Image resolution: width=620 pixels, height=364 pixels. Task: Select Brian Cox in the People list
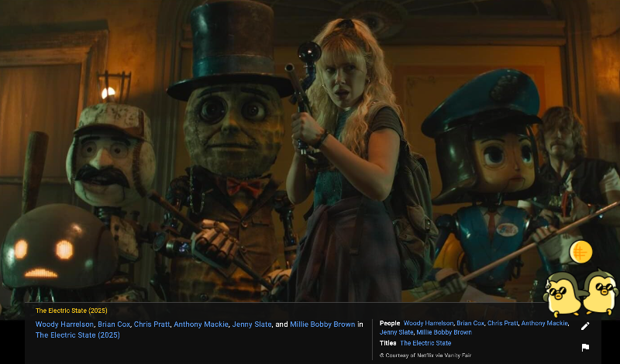(x=470, y=323)
